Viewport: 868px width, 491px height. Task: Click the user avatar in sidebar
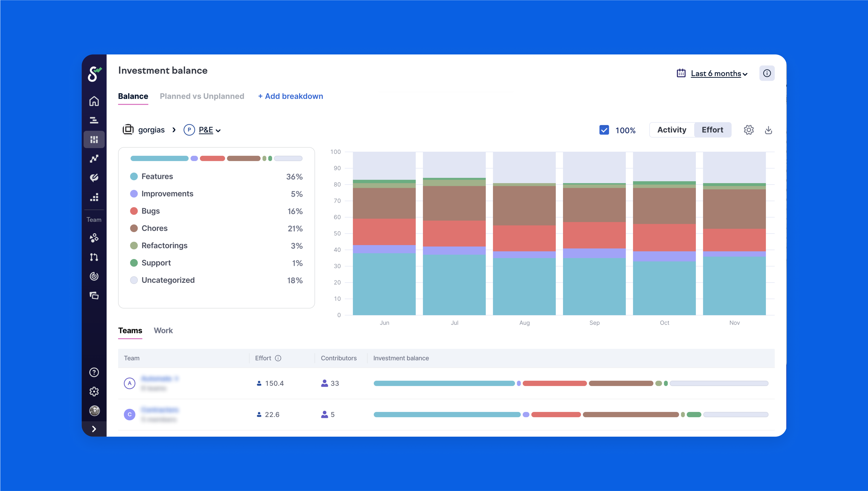tap(94, 411)
